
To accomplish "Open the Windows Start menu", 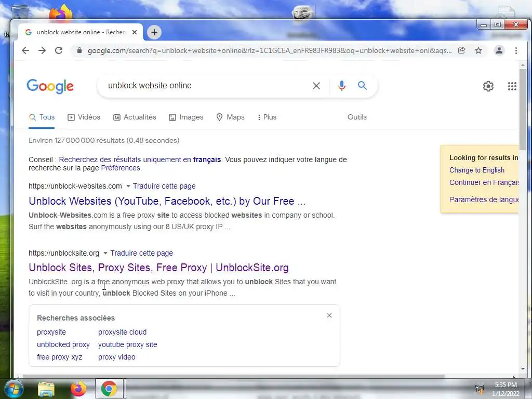I will (14, 389).
